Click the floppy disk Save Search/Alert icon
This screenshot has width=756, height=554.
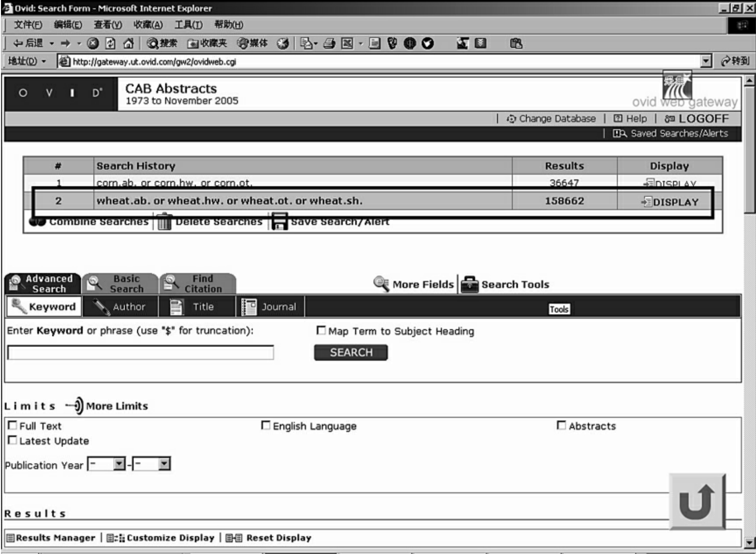(279, 222)
